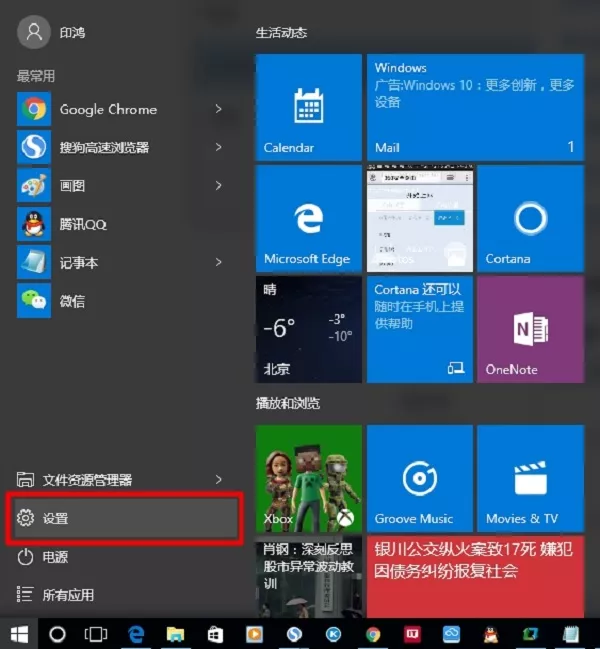Launch the Microsoft Edge tile
Image resolution: width=600 pixels, height=649 pixels.
pos(309,219)
